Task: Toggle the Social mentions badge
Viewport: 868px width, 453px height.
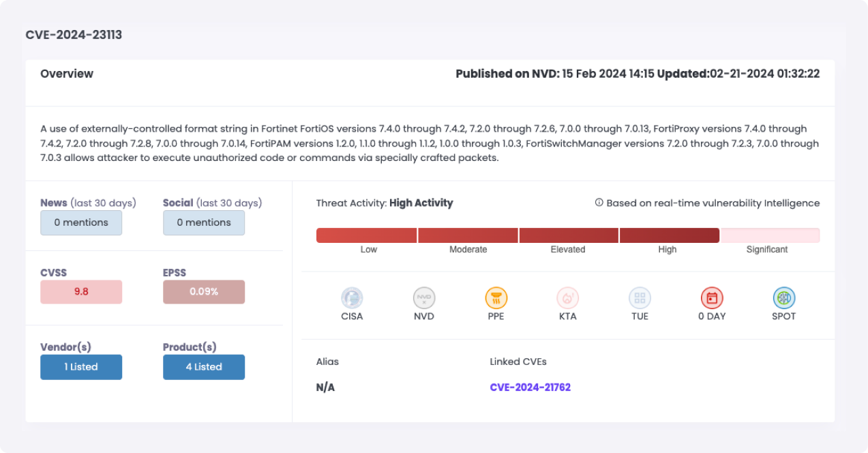Action: (203, 222)
